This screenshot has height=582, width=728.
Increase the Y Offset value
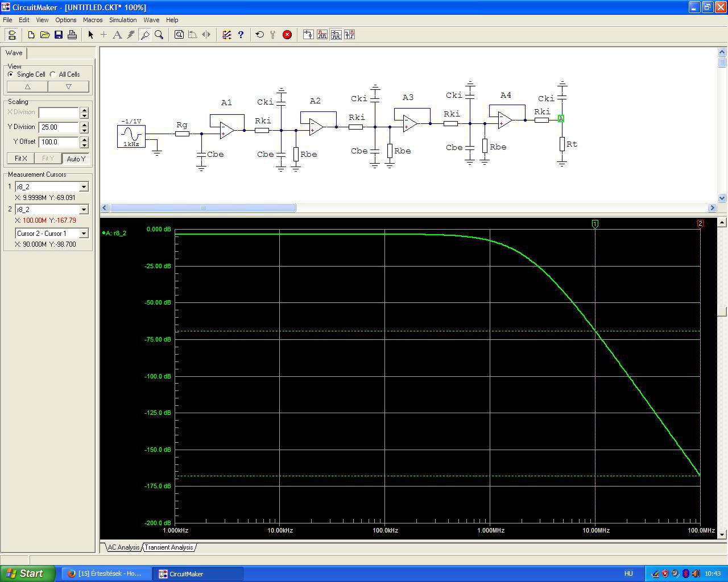pos(84,139)
